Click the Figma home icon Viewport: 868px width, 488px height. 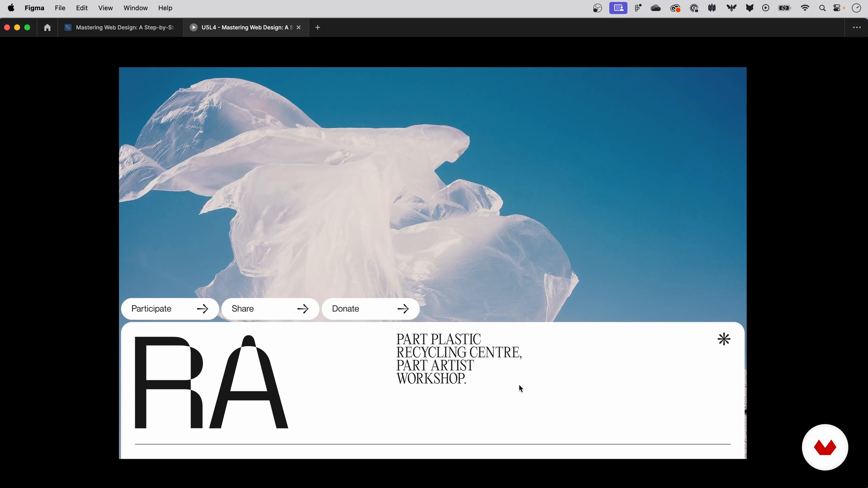click(x=47, y=28)
